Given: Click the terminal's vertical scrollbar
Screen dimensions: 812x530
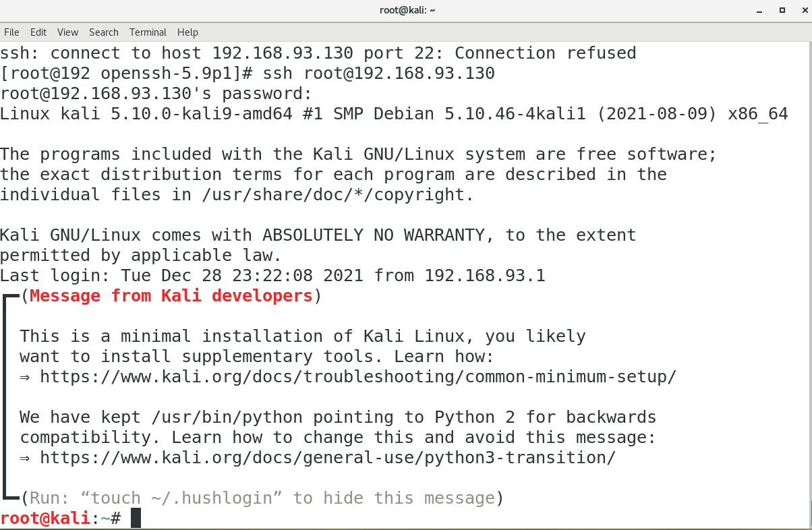Looking at the screenshot, I should click(809, 285).
